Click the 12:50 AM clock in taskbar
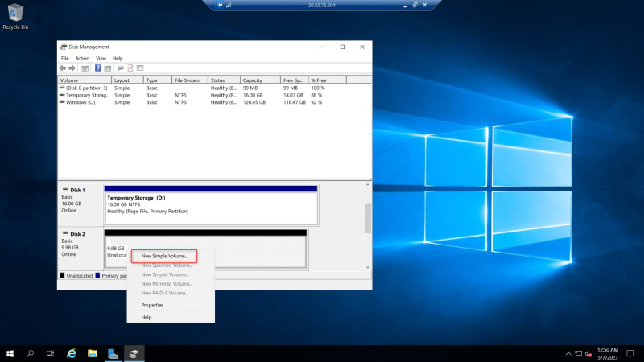Screen dimensions: 644x362 click(608, 350)
